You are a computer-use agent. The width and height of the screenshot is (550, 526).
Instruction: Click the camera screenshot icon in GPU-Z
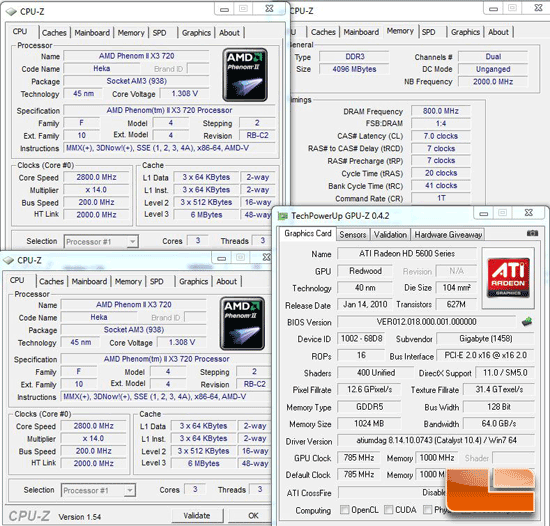click(532, 233)
